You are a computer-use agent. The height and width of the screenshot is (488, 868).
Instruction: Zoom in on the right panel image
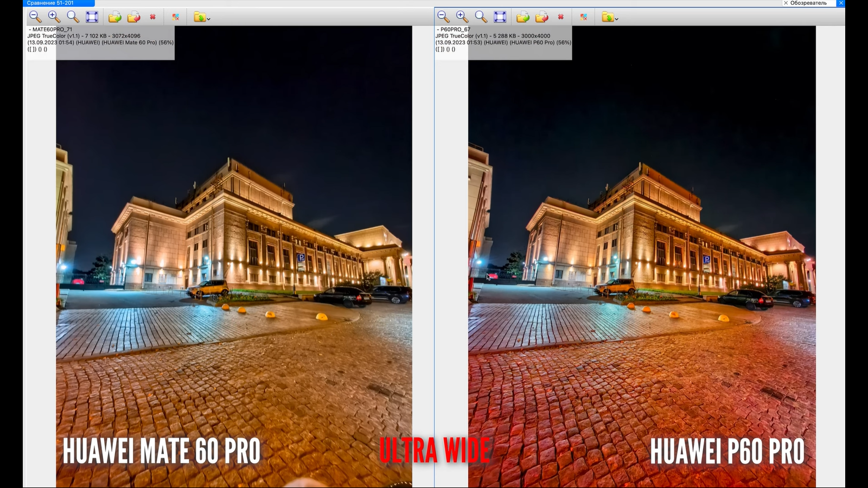coord(462,17)
